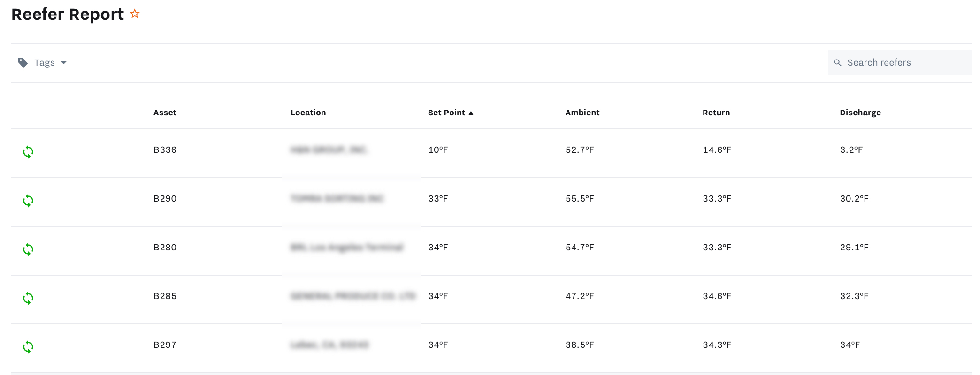Sort by Discharge column header
Image resolution: width=980 pixels, height=375 pixels.
[x=860, y=112]
